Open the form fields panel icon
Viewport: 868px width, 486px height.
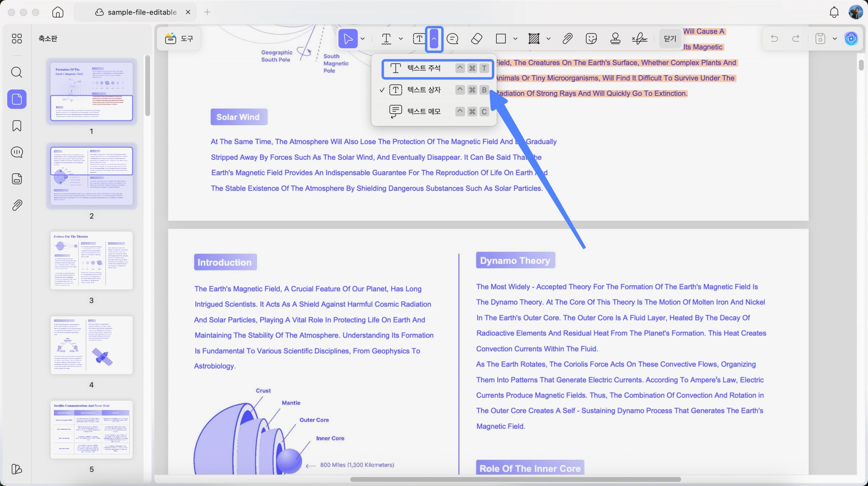[17, 179]
